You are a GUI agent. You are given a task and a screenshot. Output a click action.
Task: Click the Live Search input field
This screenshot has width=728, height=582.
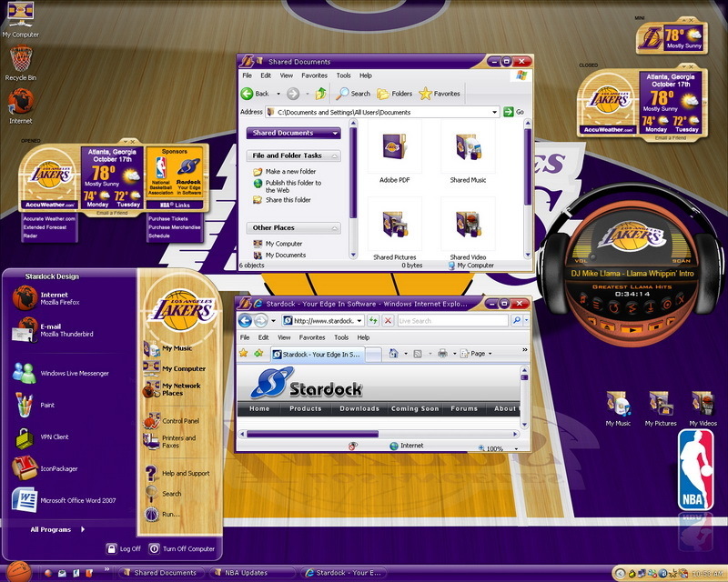(x=451, y=321)
